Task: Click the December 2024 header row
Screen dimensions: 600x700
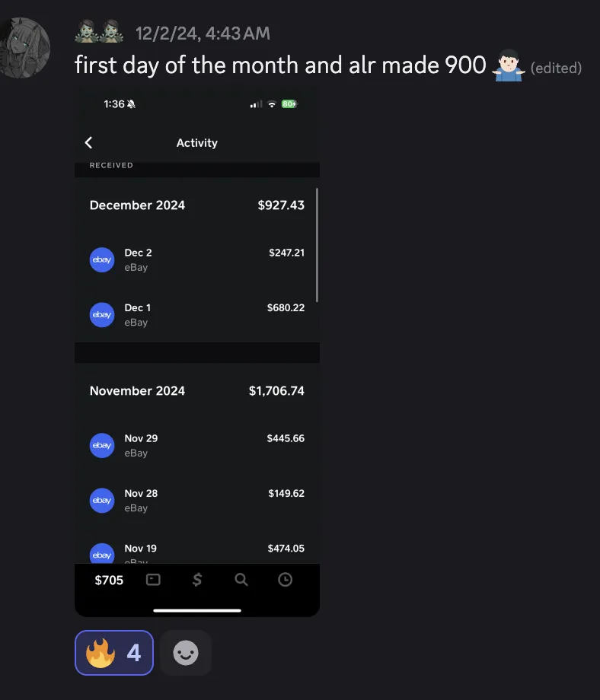Action: pos(196,205)
